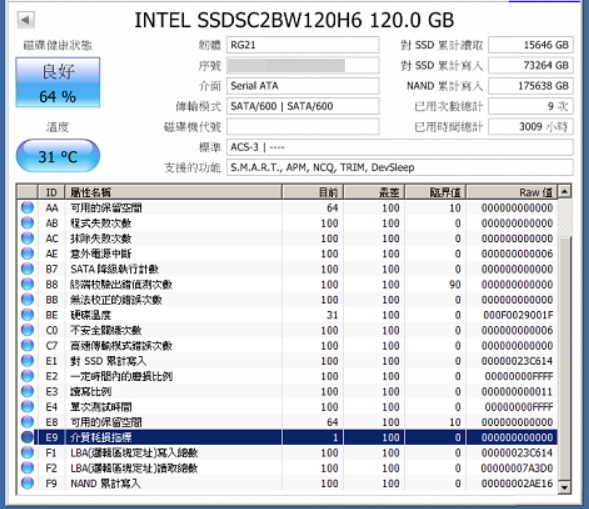Click the 屬性名稱 column header

[174, 192]
